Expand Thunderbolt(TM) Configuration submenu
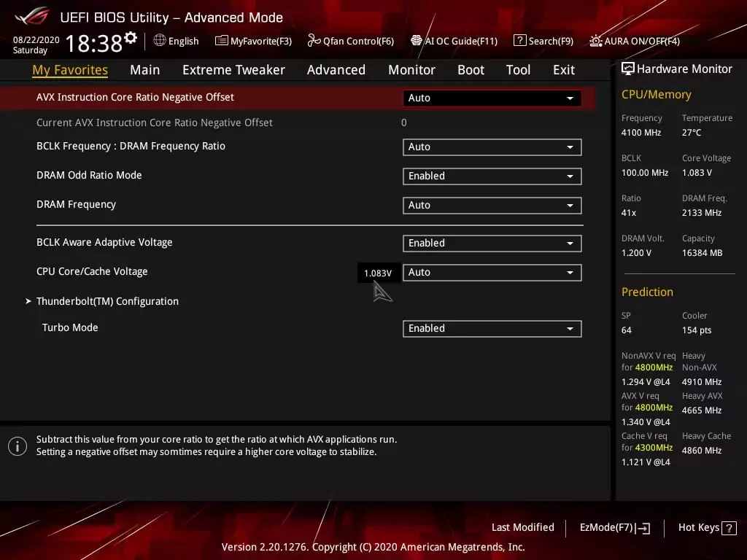Viewport: 747px width, 560px height. pyautogui.click(x=107, y=301)
